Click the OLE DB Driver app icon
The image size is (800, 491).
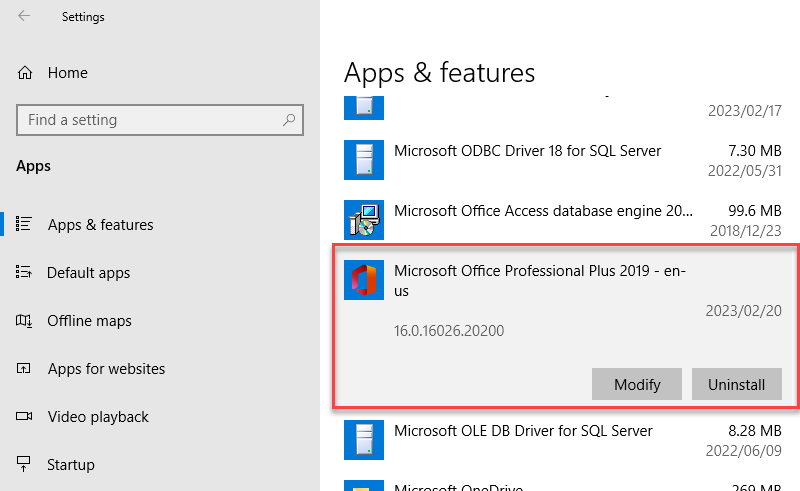(x=364, y=440)
